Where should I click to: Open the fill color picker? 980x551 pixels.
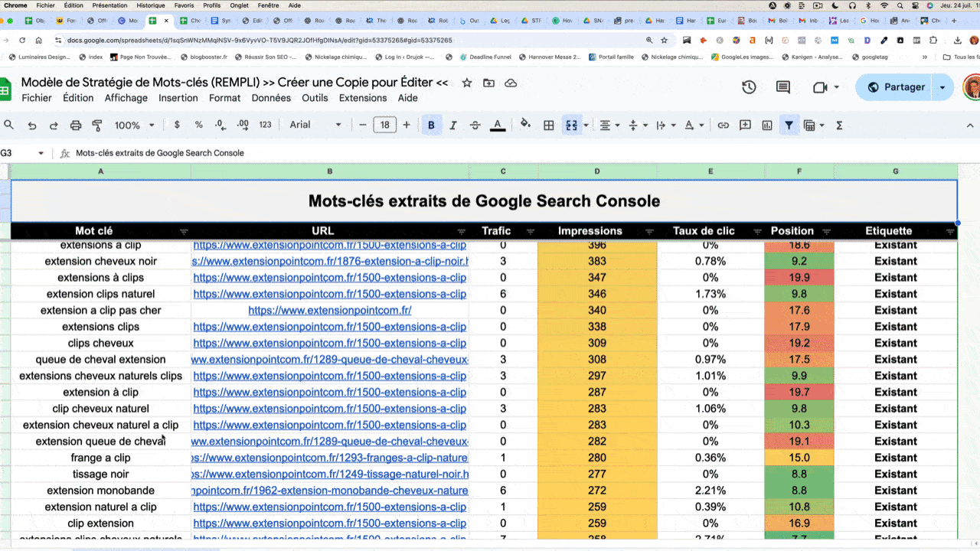point(526,125)
